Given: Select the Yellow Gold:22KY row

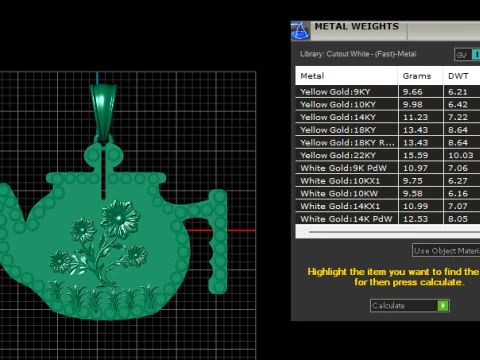Looking at the screenshot, I should click(x=388, y=155).
